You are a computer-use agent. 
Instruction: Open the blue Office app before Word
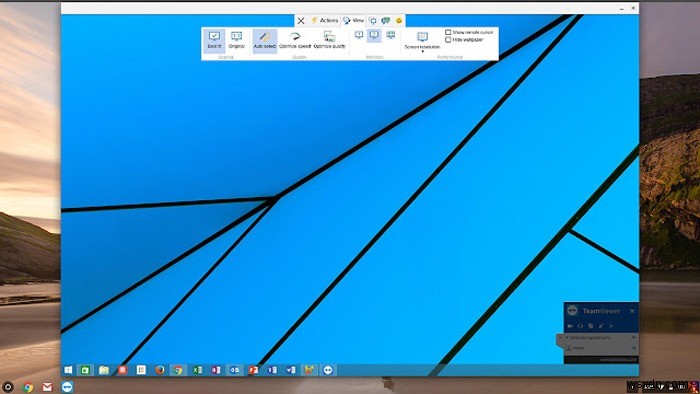(272, 370)
